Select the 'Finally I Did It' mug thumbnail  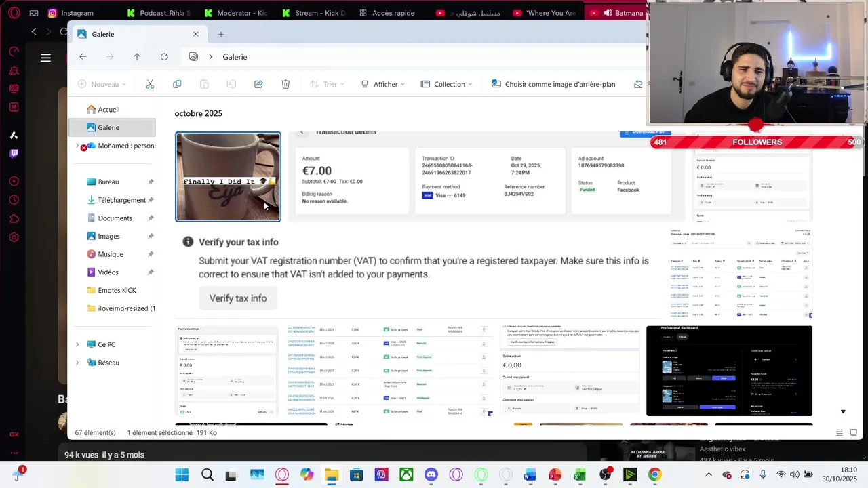coord(228,177)
